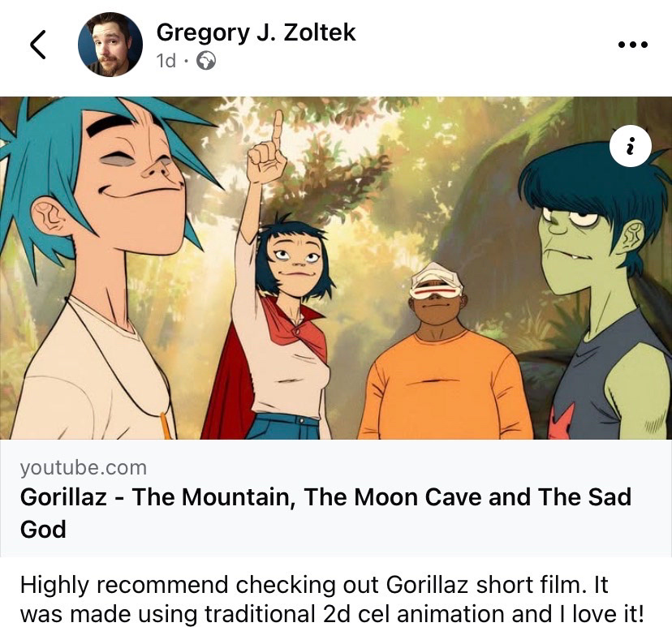Open the youtube.com domain link

click(x=84, y=467)
